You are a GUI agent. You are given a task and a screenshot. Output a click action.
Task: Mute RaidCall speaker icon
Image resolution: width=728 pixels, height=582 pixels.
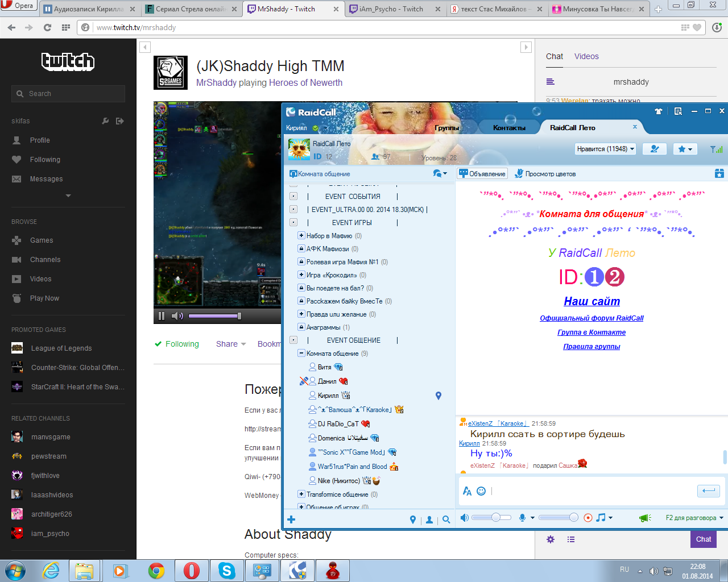(465, 518)
